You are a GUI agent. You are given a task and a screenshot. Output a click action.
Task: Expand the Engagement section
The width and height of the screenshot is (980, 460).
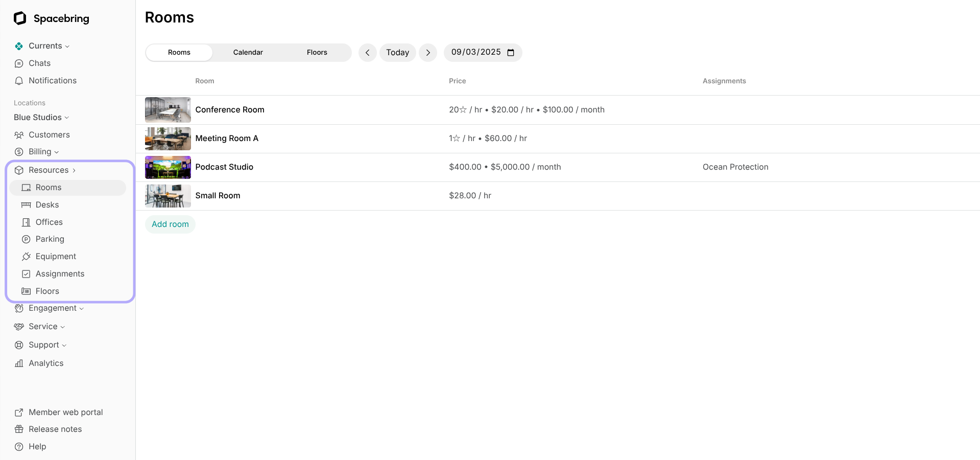click(x=56, y=308)
